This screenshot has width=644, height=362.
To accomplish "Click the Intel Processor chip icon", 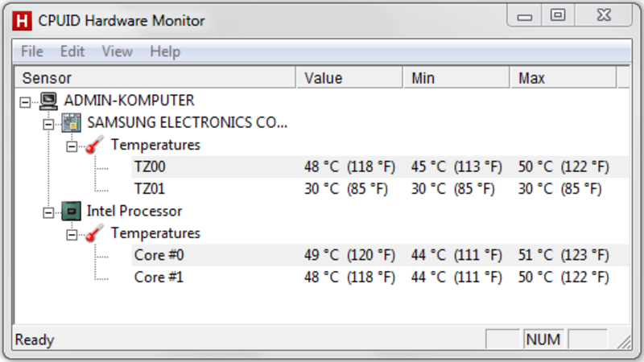I will point(72,211).
